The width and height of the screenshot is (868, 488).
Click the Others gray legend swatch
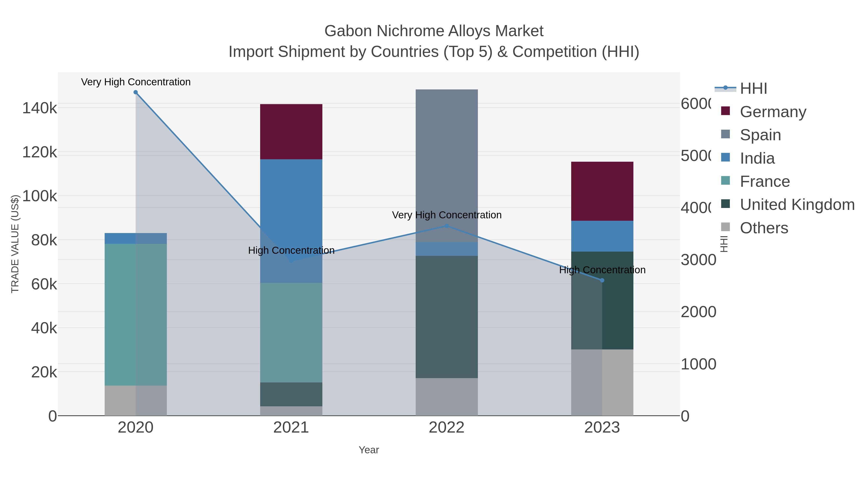tap(726, 227)
